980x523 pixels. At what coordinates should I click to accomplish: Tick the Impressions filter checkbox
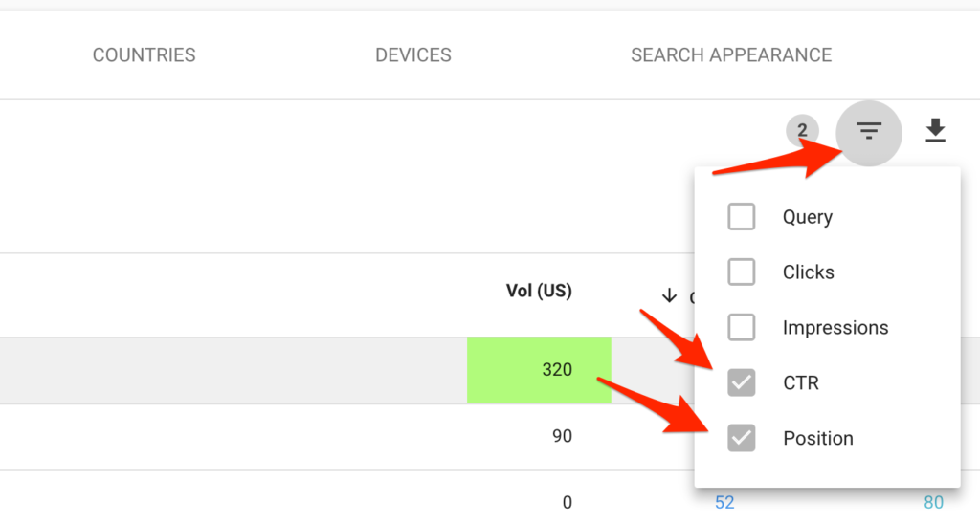click(742, 327)
